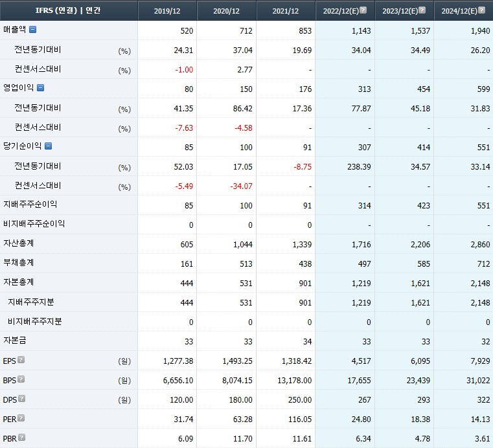Screen dimensions: 493x448
Task: Click 영업이익 growth value 86.42
Action: coord(242,109)
